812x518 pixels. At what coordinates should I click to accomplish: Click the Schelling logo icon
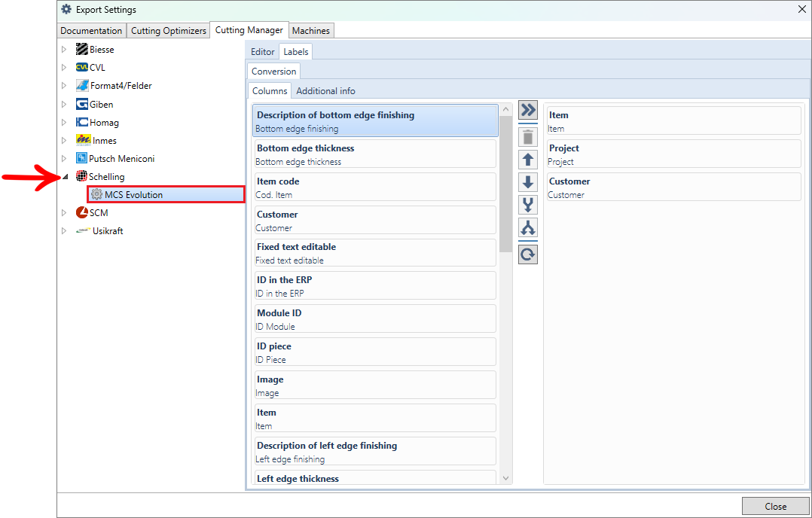(81, 176)
